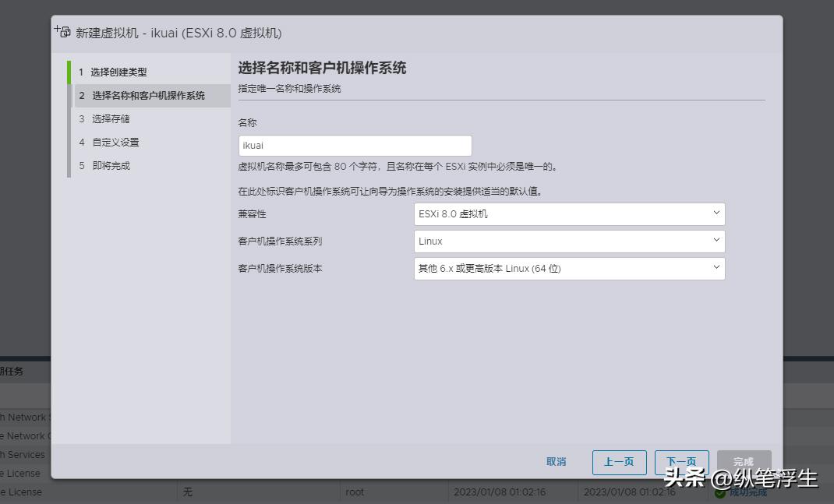Click the 客户机操作系统版本 label
The width and height of the screenshot is (834, 504).
(280, 269)
